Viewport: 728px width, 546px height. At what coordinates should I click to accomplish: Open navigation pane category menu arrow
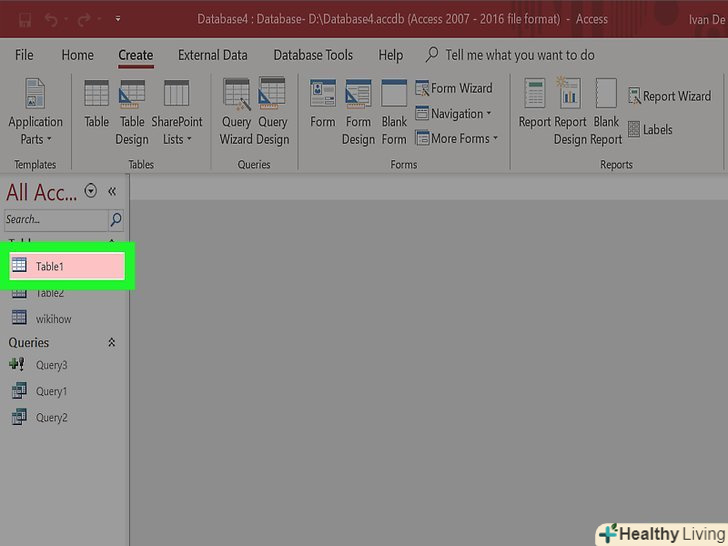coord(91,191)
